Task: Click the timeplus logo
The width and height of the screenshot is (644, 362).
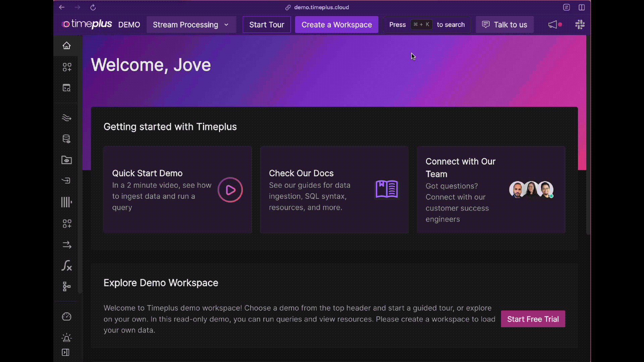Action: tap(87, 24)
